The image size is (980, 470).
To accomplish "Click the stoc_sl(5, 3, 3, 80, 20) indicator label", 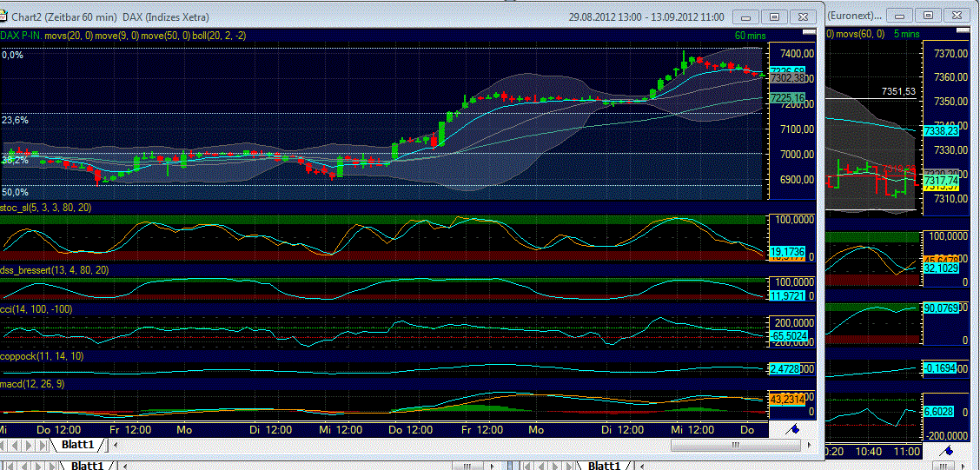I will (46, 209).
